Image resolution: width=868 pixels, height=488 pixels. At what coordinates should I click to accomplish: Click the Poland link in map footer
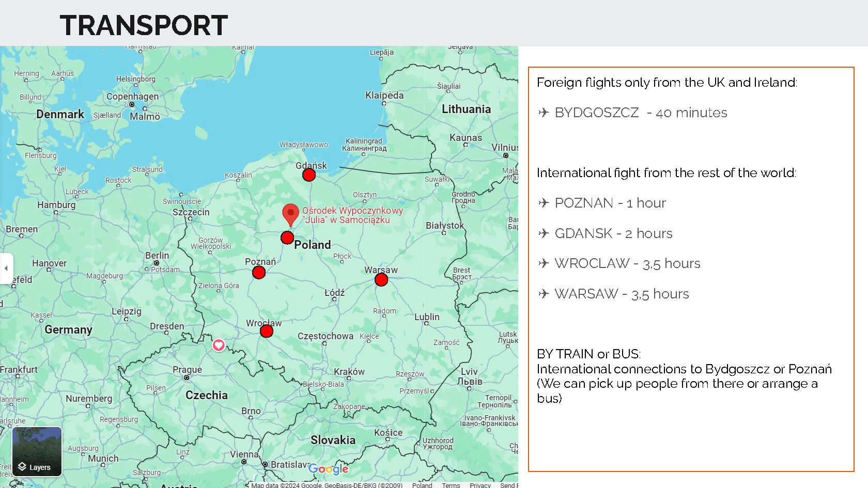tap(422, 485)
